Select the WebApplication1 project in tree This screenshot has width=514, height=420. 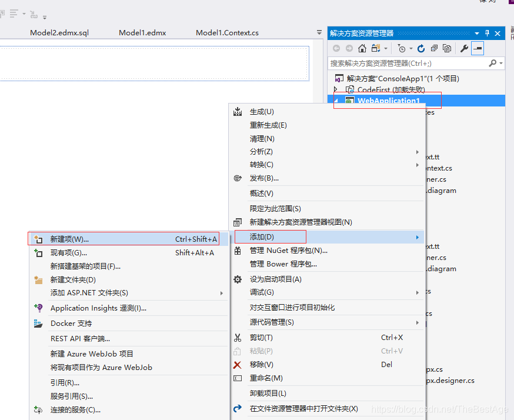[x=389, y=101]
